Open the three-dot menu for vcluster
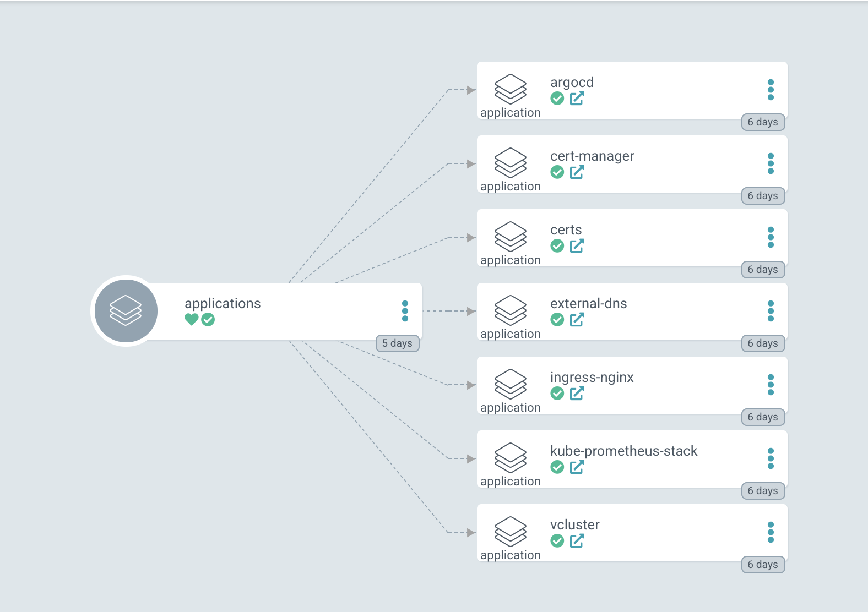This screenshot has width=868, height=612. [771, 532]
